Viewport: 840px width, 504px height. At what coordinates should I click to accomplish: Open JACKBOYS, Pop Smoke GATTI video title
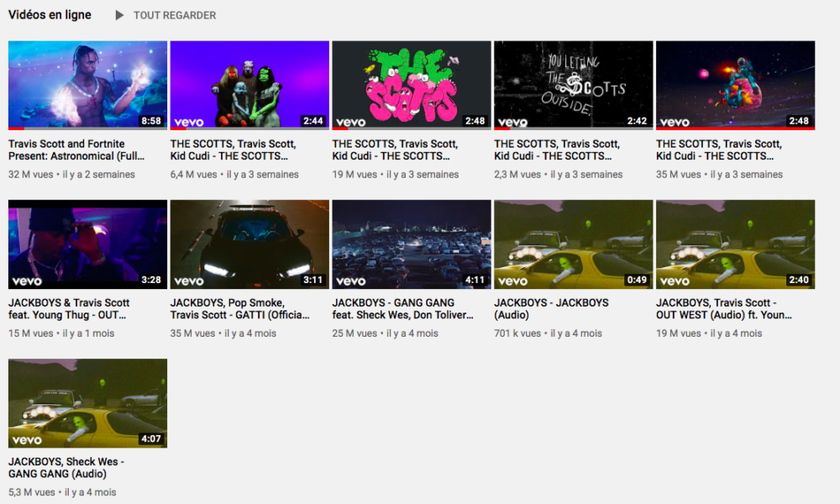(x=239, y=308)
